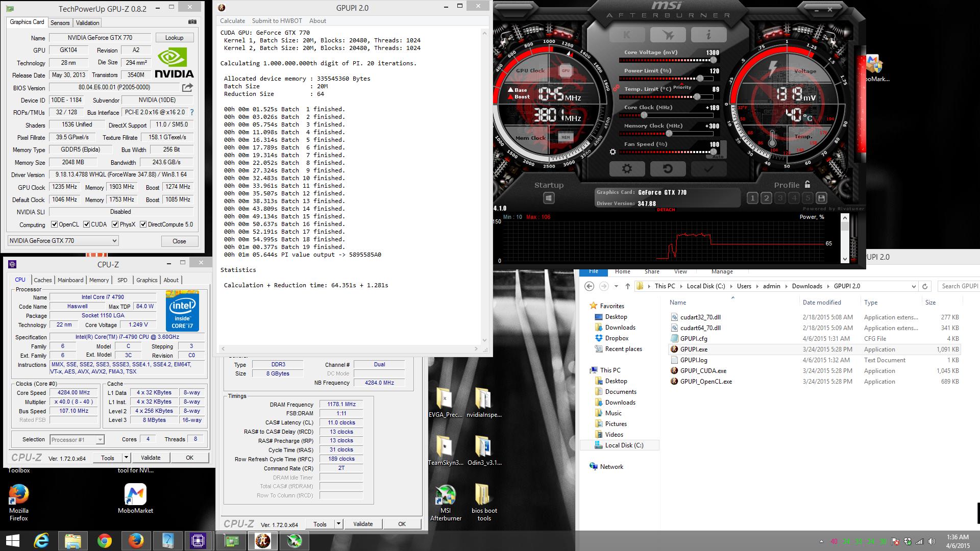The image size is (980, 551).
Task: Click the Explorer Back arrow
Action: click(590, 286)
